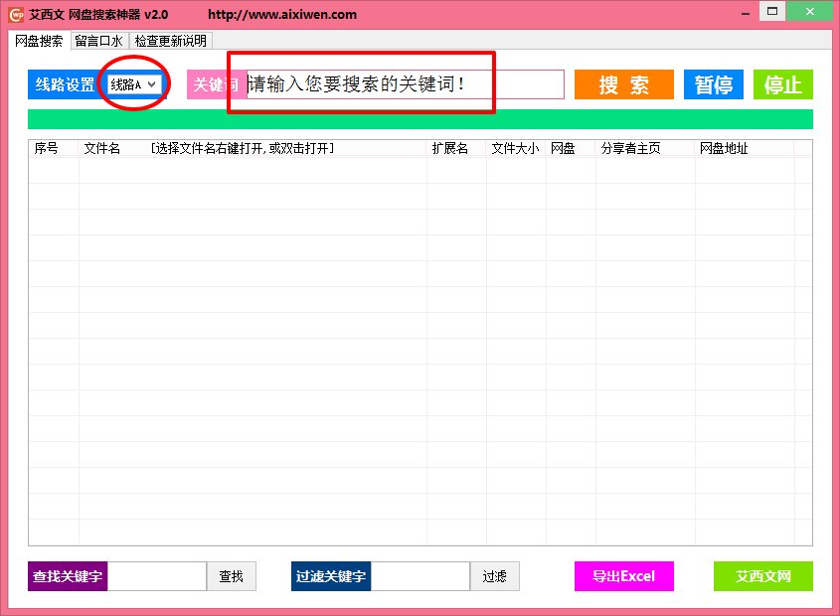Image resolution: width=840 pixels, height=616 pixels.
Task: Click the green progress bar strip
Action: 418,118
